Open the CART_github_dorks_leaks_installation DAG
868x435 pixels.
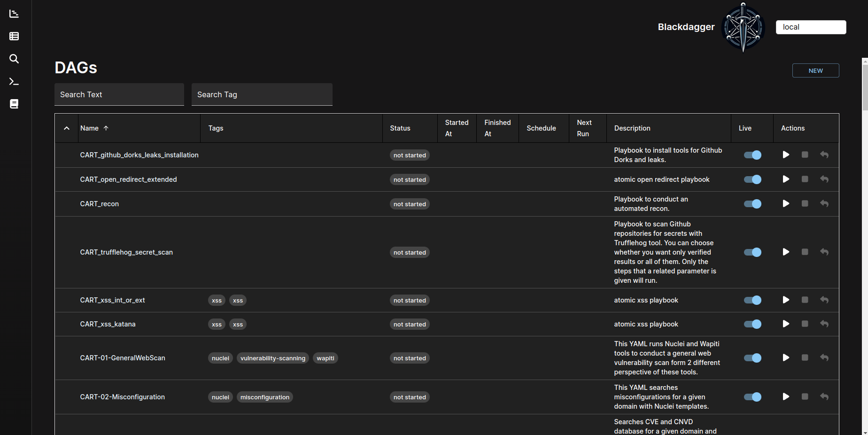[x=139, y=155]
